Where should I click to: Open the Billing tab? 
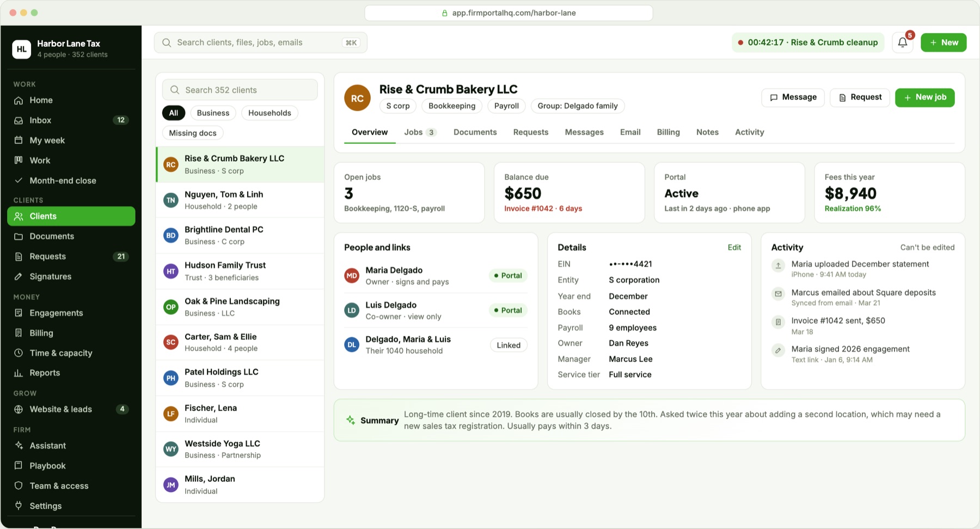point(668,132)
